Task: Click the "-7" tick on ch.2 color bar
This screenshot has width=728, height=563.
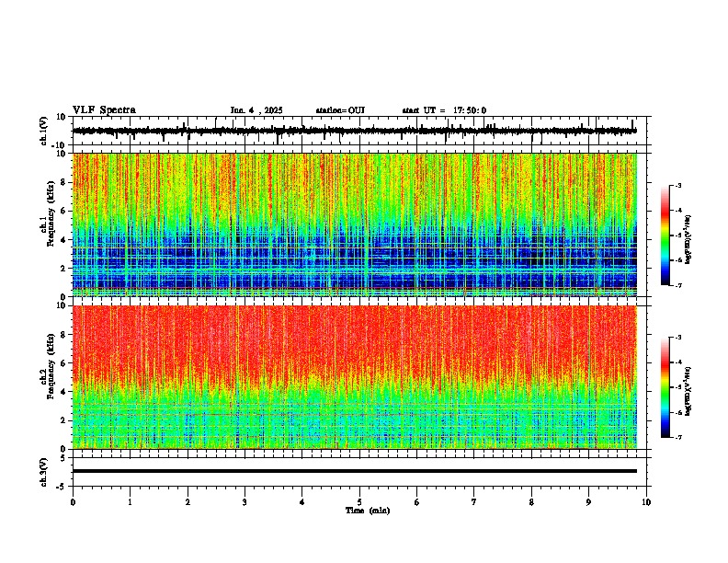Action: [678, 437]
